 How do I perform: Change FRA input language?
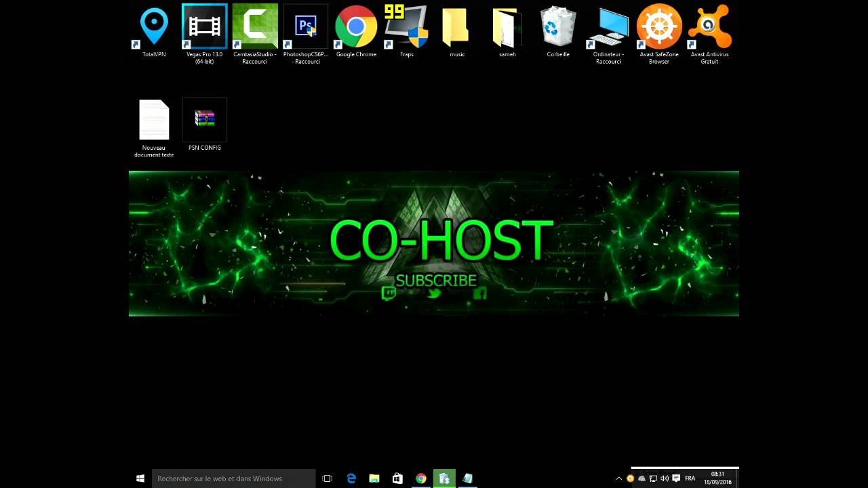pyautogui.click(x=690, y=479)
